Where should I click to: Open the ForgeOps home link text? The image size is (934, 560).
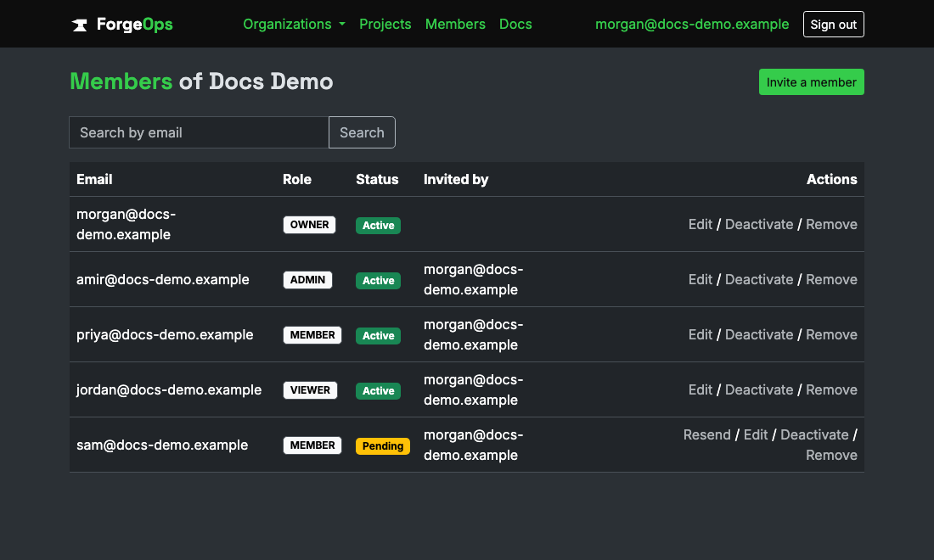pos(135,25)
